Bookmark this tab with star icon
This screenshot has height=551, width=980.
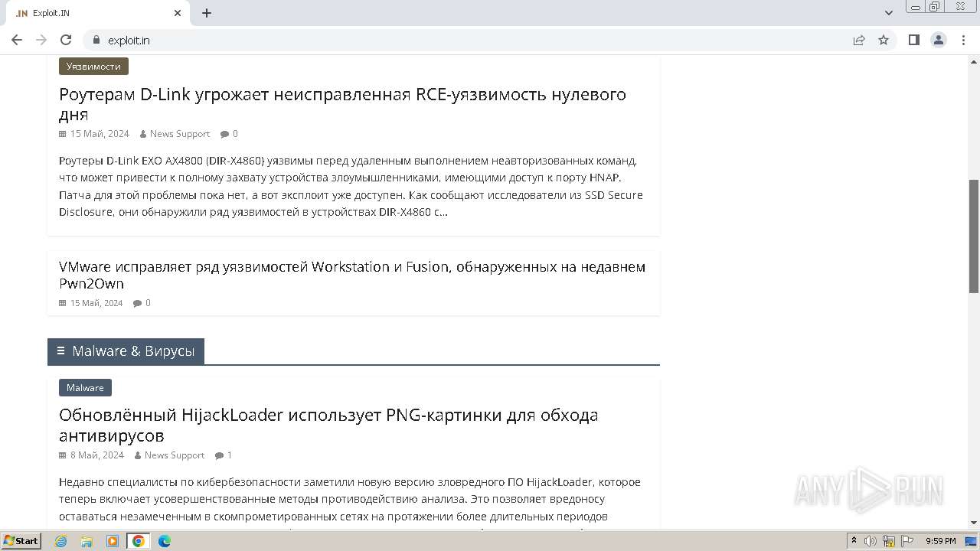click(884, 40)
